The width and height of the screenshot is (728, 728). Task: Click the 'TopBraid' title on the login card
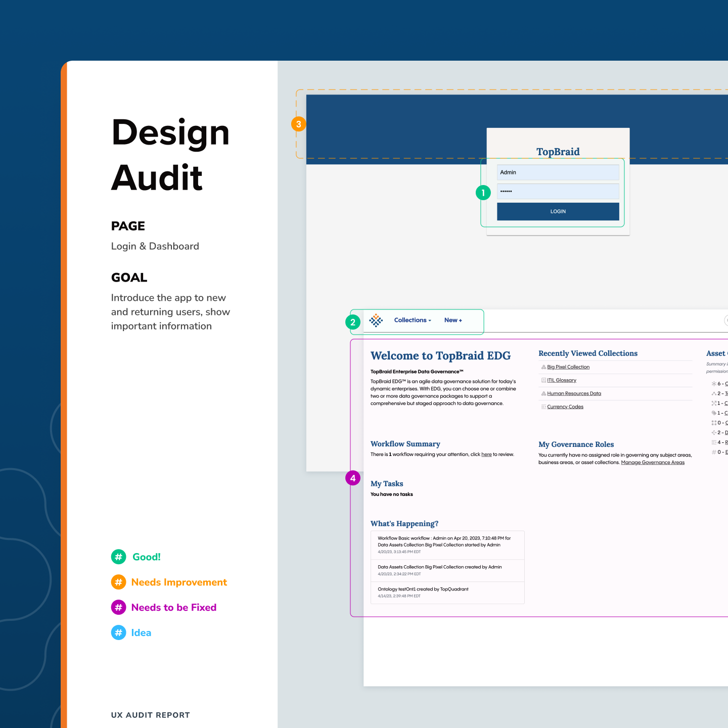tap(558, 152)
